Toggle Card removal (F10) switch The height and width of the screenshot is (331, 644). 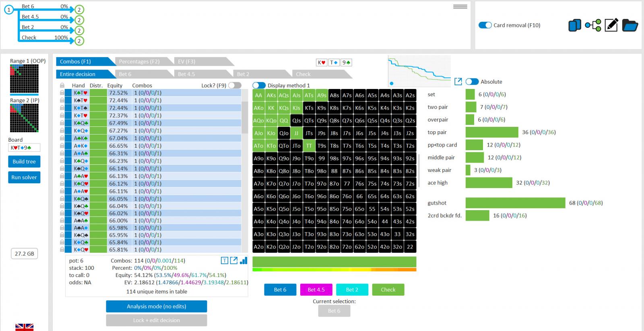point(485,25)
